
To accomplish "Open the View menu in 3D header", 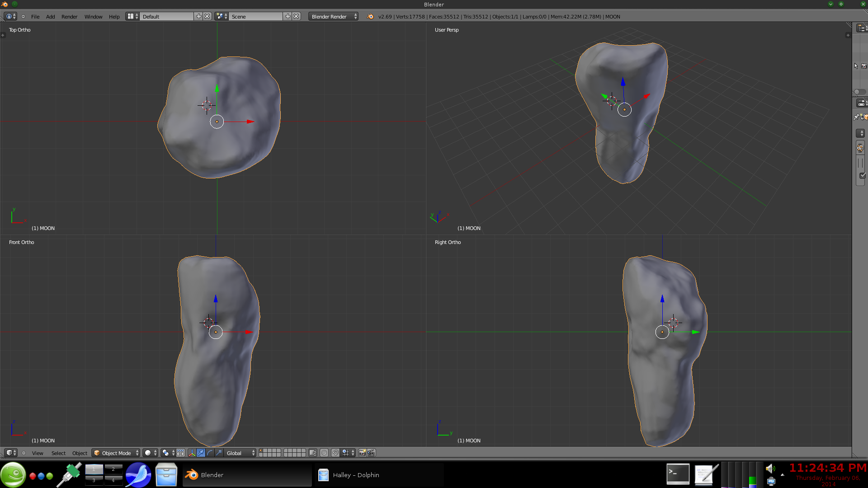I will [38, 453].
